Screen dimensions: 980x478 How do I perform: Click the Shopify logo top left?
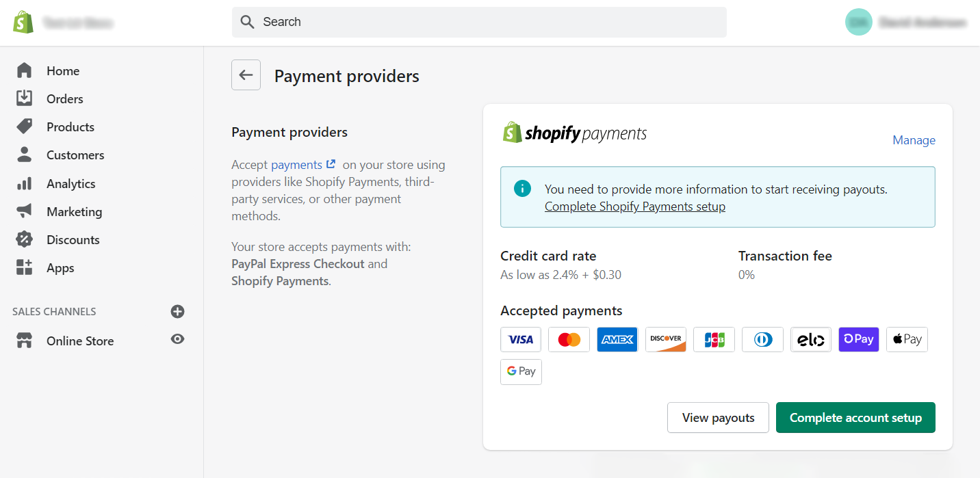pos(23,21)
